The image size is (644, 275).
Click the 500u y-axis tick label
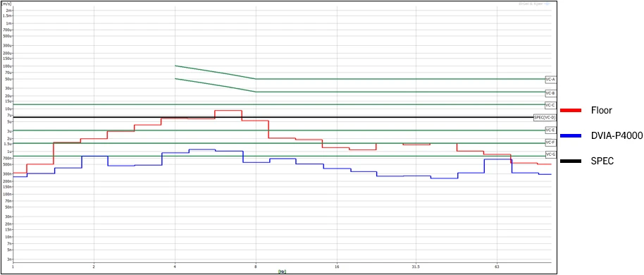click(7, 36)
